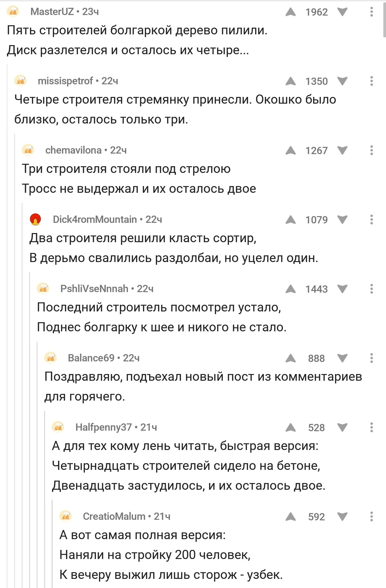Downvote chemavilona's comment
The height and width of the screenshot is (588, 386).
coord(342,151)
